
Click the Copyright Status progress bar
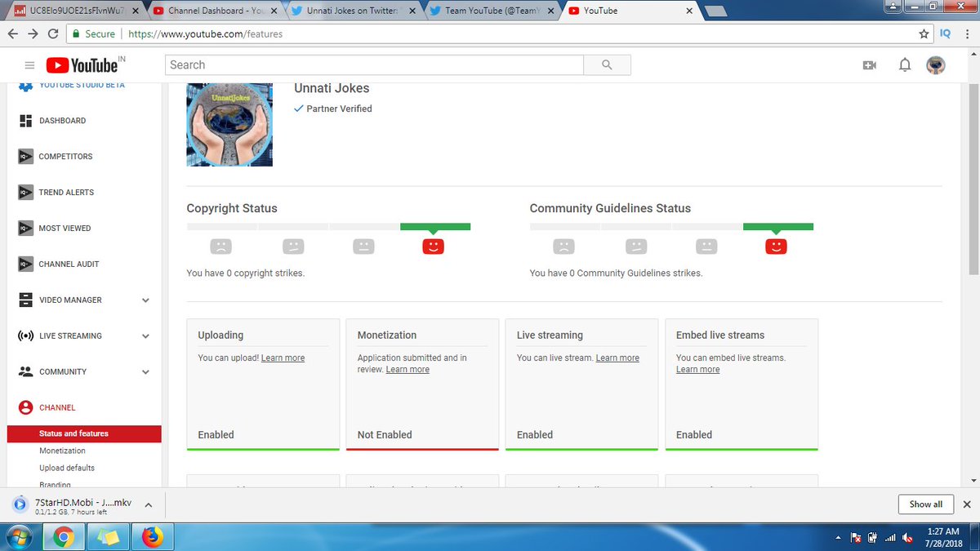pos(328,226)
